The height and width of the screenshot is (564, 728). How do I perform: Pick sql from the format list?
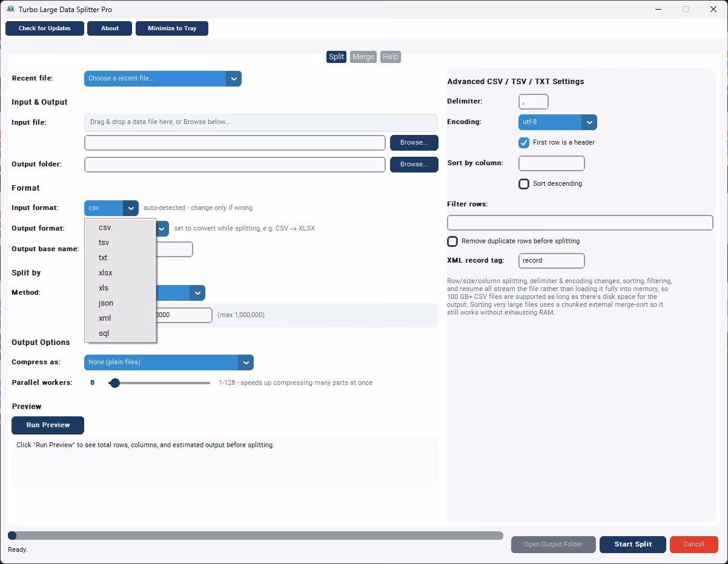coord(121,333)
